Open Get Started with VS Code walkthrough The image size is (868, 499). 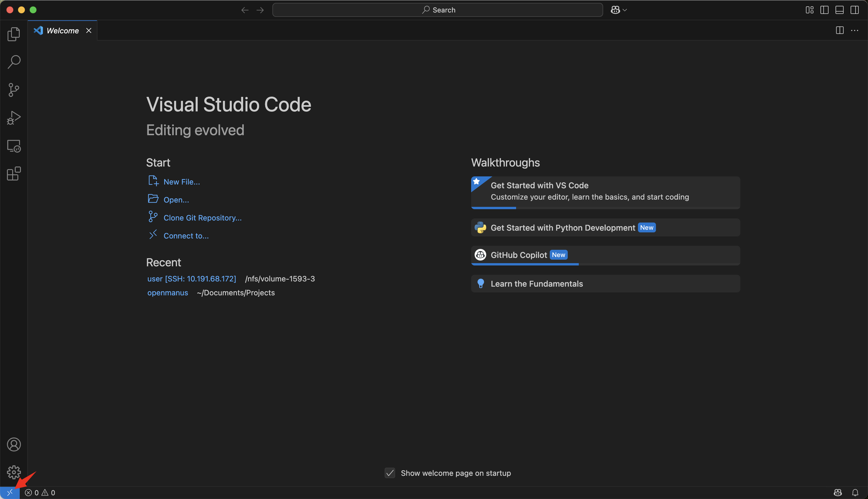(605, 193)
